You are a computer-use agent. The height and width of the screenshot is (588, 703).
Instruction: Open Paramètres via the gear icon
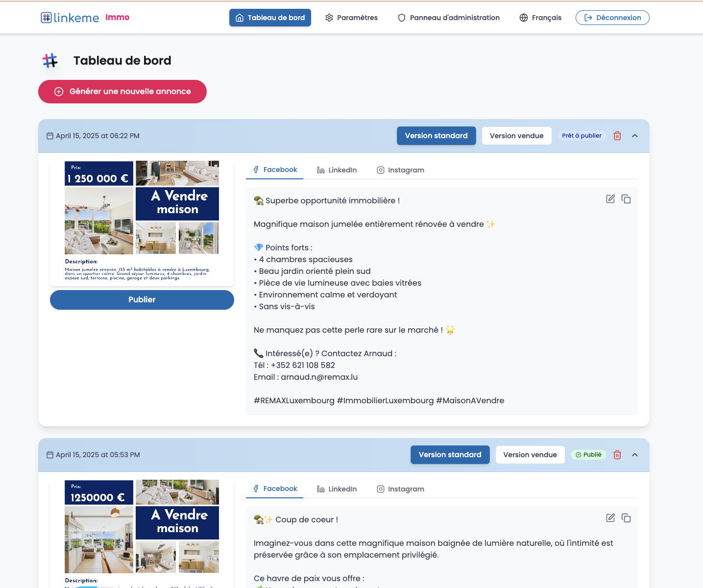(328, 18)
